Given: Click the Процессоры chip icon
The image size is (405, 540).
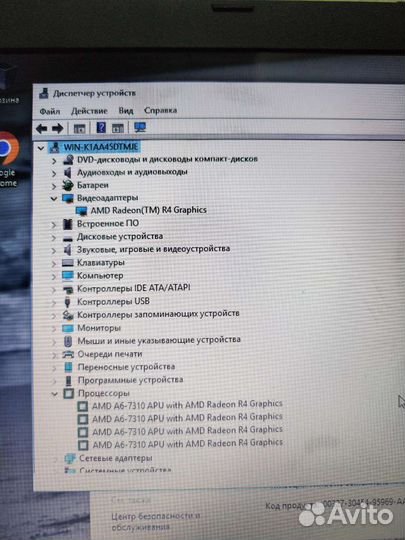Looking at the screenshot, I should (69, 393).
